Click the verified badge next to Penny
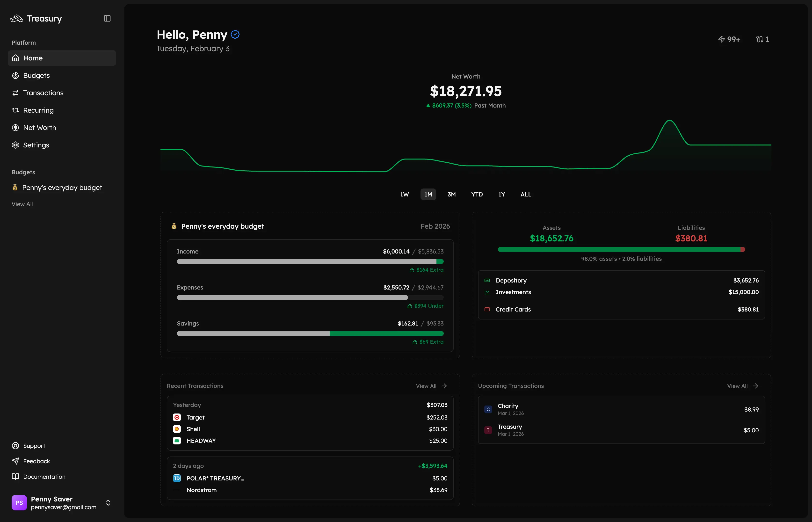 click(x=235, y=34)
